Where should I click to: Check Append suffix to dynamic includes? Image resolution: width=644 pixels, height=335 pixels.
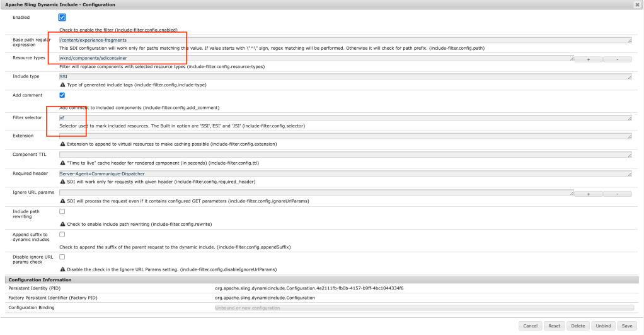point(62,234)
